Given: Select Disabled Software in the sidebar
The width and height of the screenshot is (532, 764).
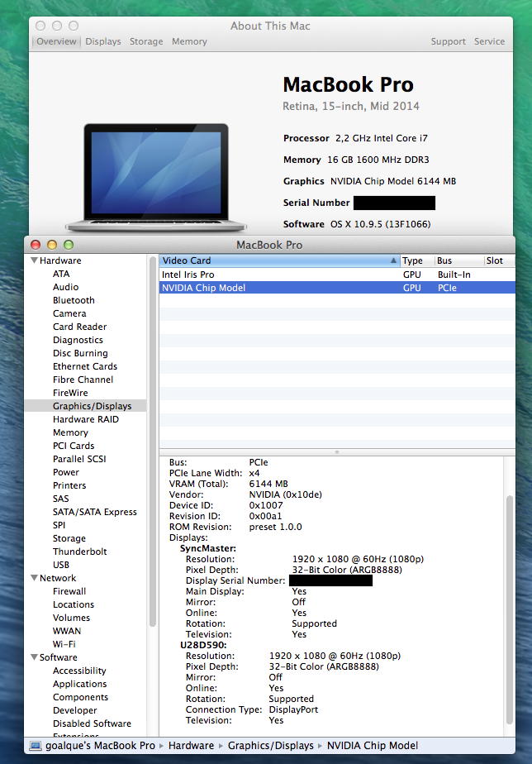Looking at the screenshot, I should coord(92,723).
